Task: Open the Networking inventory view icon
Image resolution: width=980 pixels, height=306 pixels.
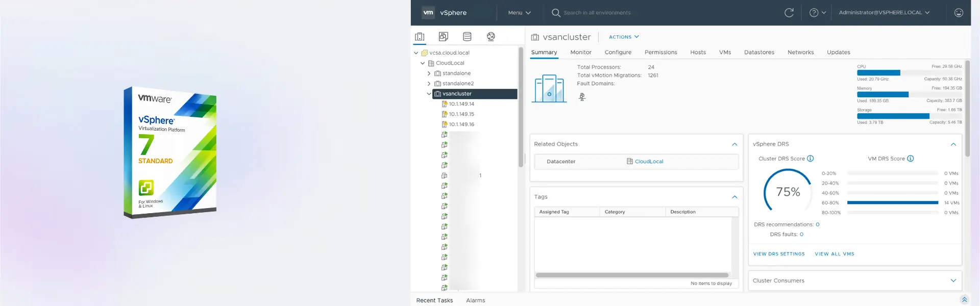Action: (491, 37)
